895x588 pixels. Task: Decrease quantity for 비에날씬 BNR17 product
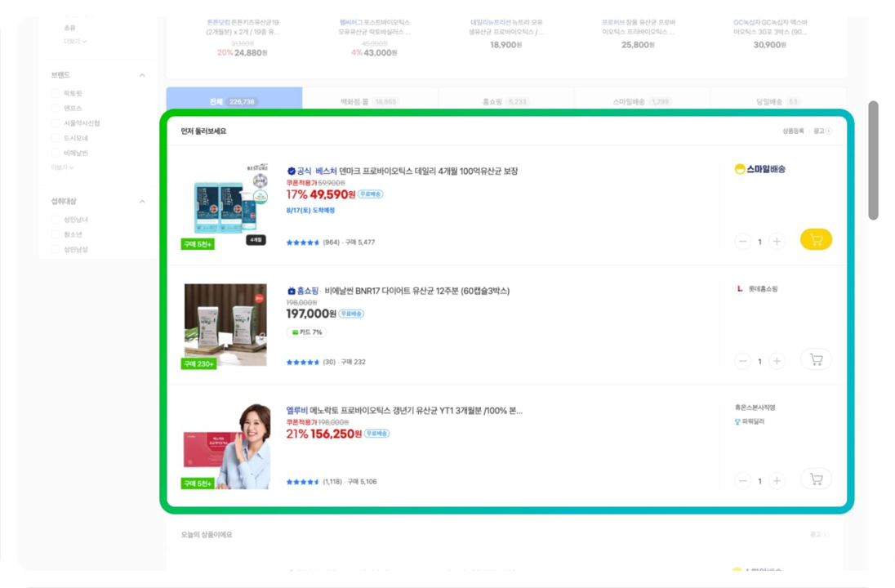click(x=742, y=361)
